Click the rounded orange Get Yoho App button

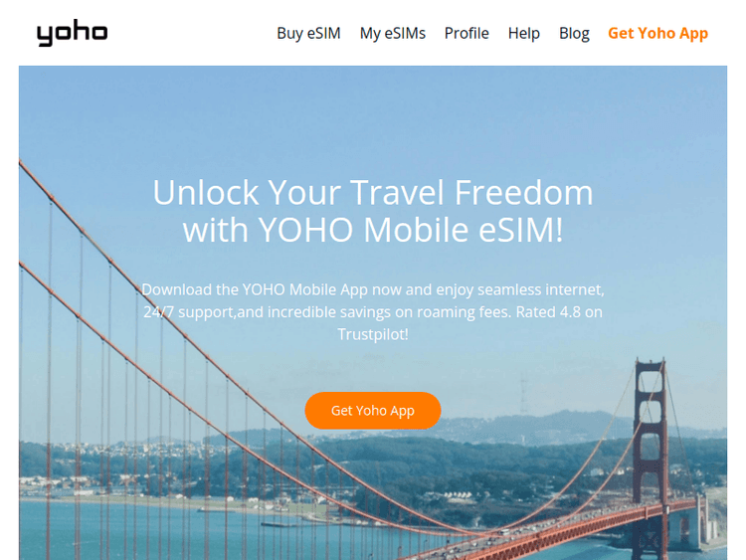click(x=373, y=411)
